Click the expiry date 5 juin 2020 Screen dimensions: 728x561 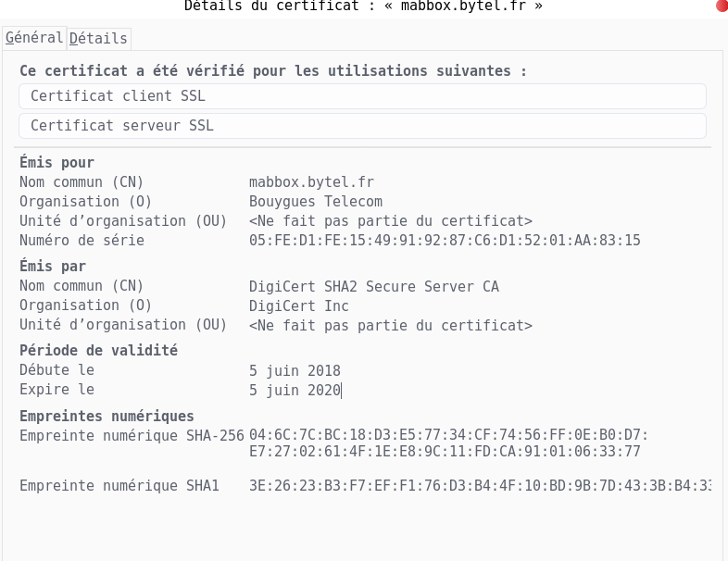[295, 391]
